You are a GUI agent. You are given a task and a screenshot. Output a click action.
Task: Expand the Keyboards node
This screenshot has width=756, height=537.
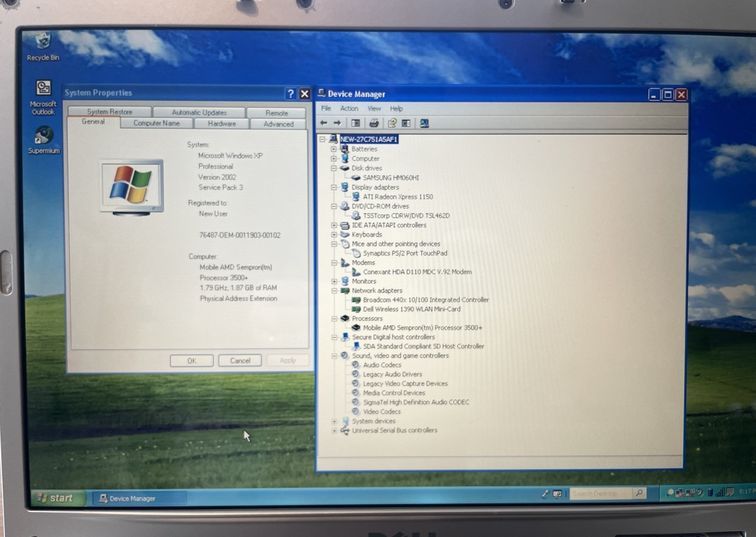tap(334, 234)
